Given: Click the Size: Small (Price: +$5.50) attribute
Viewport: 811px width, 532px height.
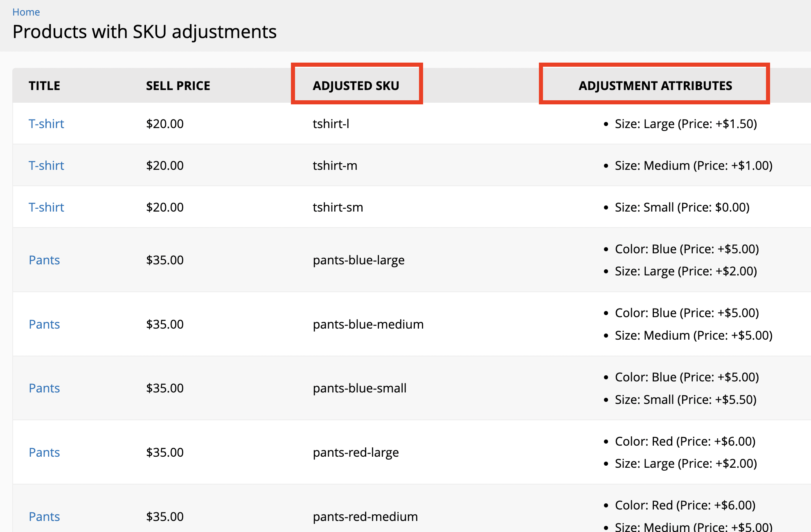Looking at the screenshot, I should 686,399.
